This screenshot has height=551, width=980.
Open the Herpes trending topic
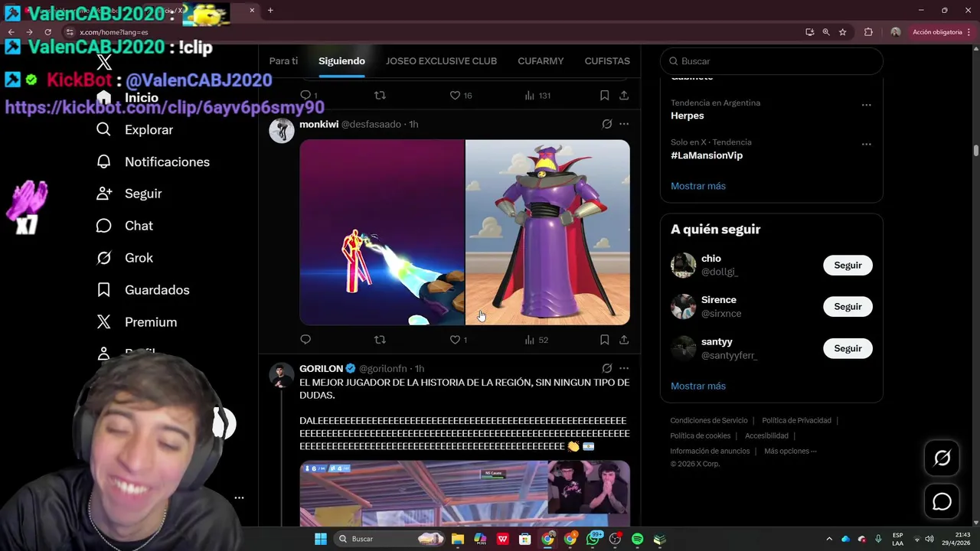coord(687,116)
